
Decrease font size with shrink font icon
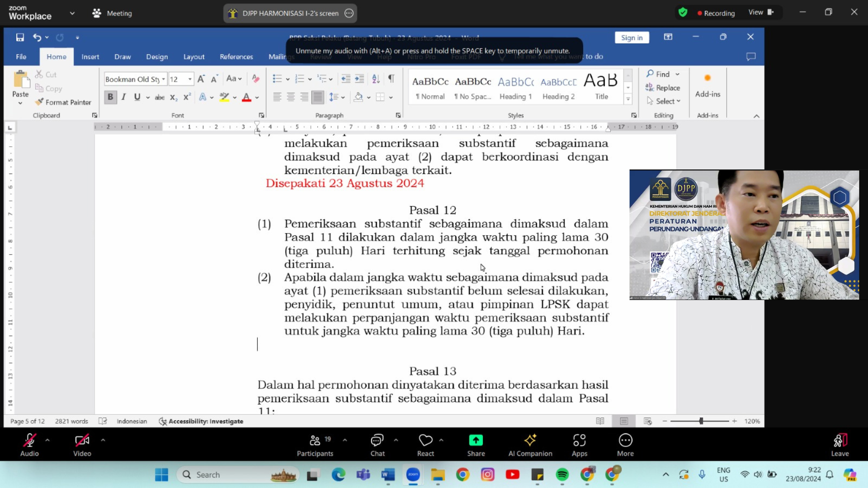click(215, 79)
